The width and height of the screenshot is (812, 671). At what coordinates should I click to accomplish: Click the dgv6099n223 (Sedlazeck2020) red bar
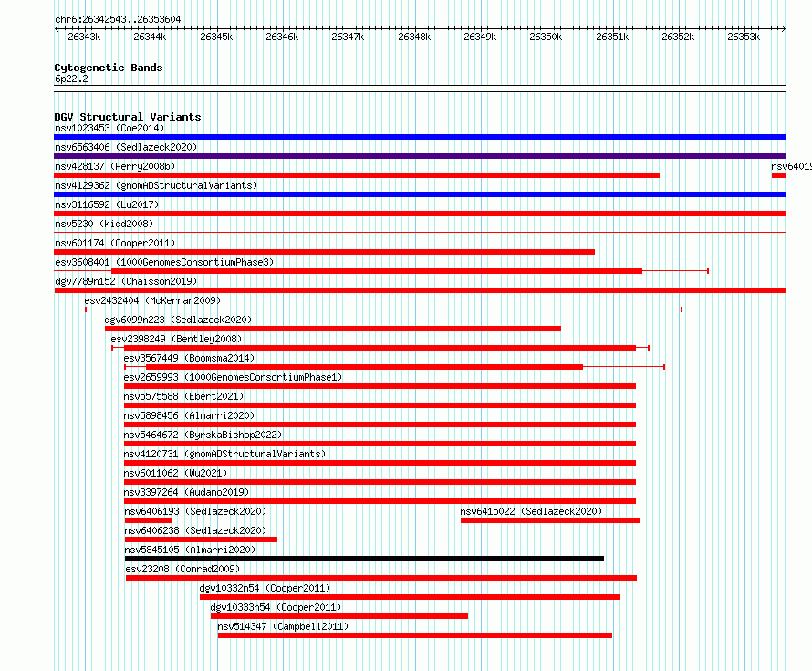333,329
